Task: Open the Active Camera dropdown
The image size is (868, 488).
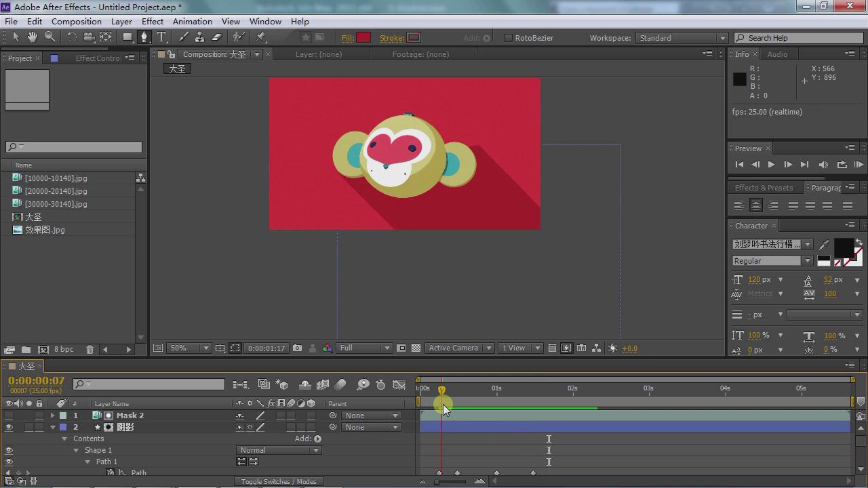Action: [460, 348]
